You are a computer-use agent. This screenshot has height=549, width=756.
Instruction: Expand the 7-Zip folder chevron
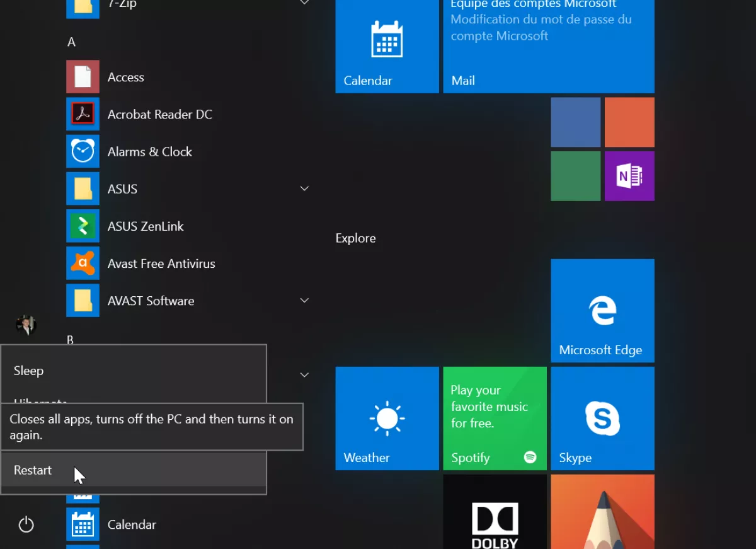tap(304, 3)
